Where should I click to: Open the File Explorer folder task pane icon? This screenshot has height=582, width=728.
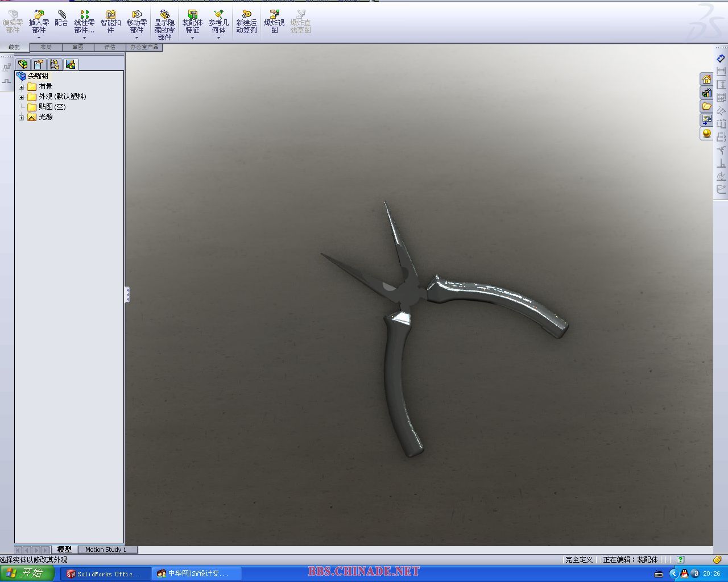(706, 106)
